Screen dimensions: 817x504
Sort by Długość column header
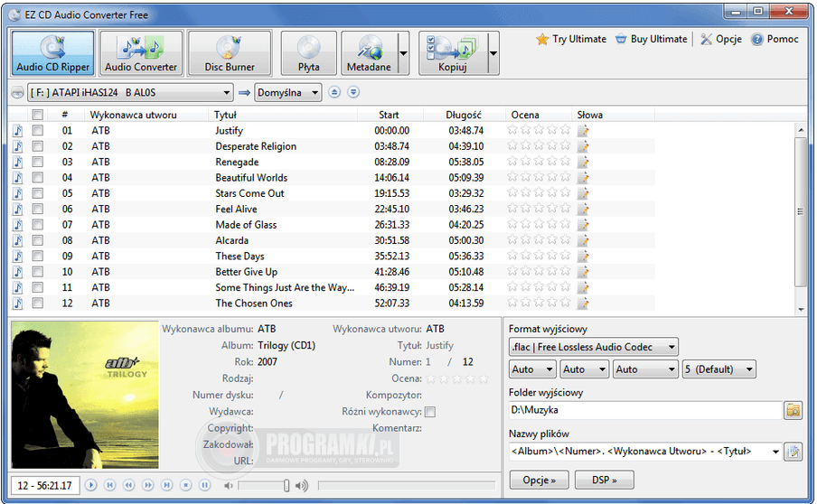pyautogui.click(x=464, y=115)
